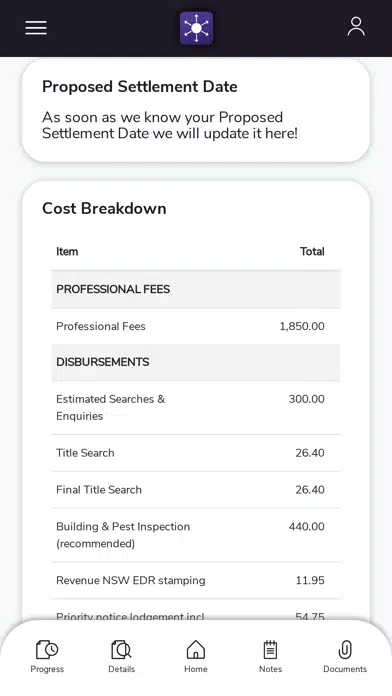The width and height of the screenshot is (392, 696).
Task: Select the Building & Pest Inspection row
Action: pyautogui.click(x=196, y=535)
